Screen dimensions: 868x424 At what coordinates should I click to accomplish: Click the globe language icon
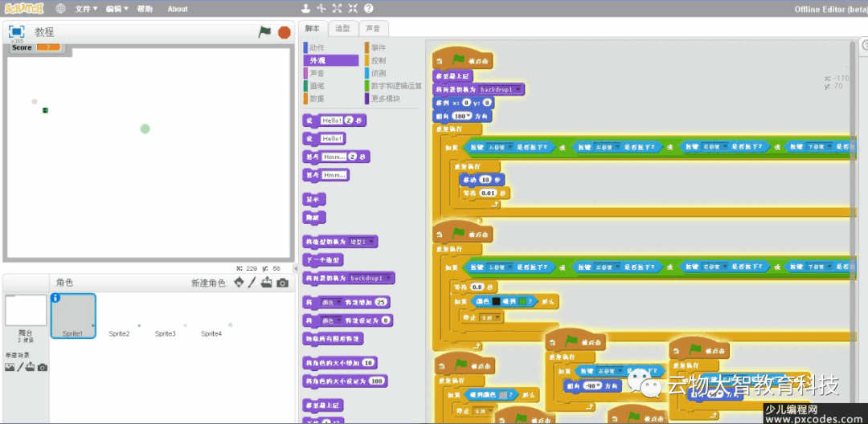61,9
